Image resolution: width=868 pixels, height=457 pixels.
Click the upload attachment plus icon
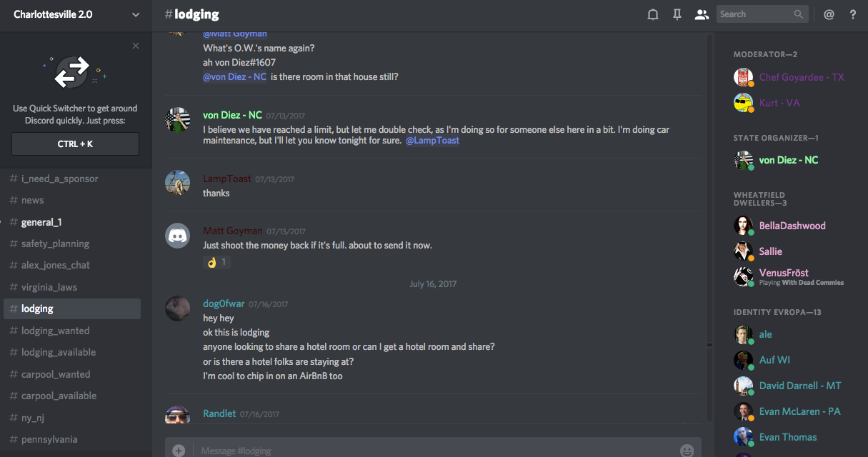coord(179,451)
